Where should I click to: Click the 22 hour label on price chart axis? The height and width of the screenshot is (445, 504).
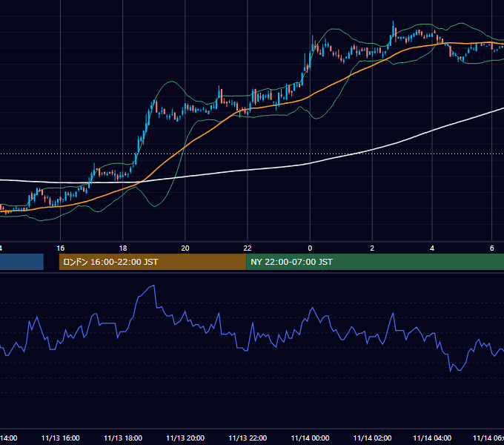pos(248,248)
